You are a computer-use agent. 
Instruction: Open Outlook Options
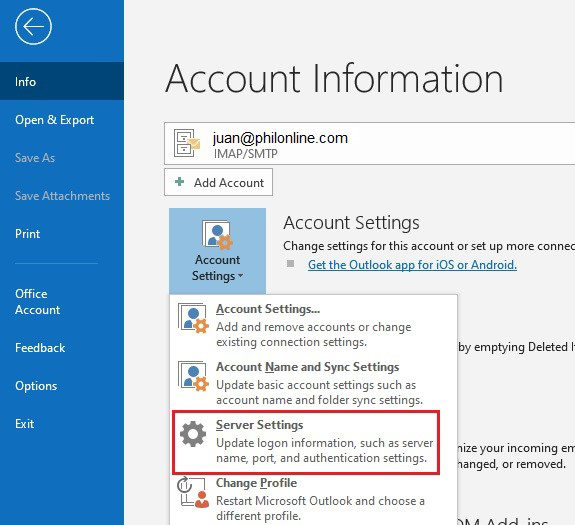click(x=62, y=386)
